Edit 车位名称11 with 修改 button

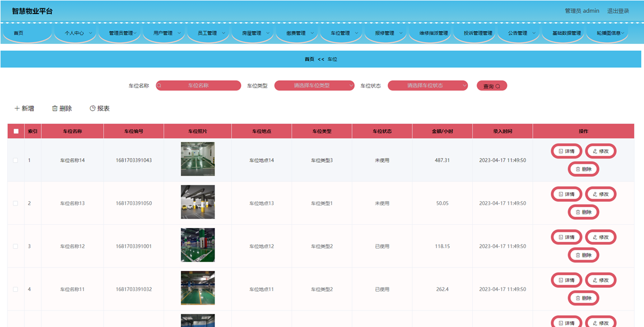[x=601, y=280]
